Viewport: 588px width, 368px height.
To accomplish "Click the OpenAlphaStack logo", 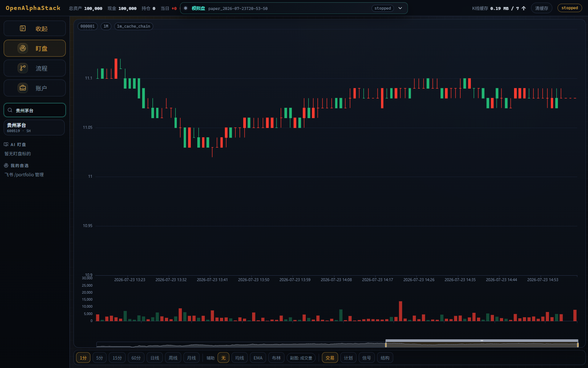I will (33, 8).
